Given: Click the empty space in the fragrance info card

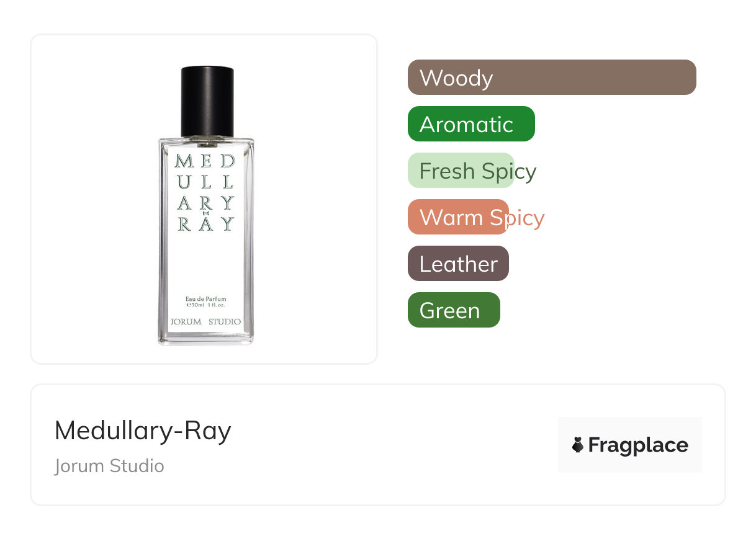Looking at the screenshot, I should coord(385,445).
